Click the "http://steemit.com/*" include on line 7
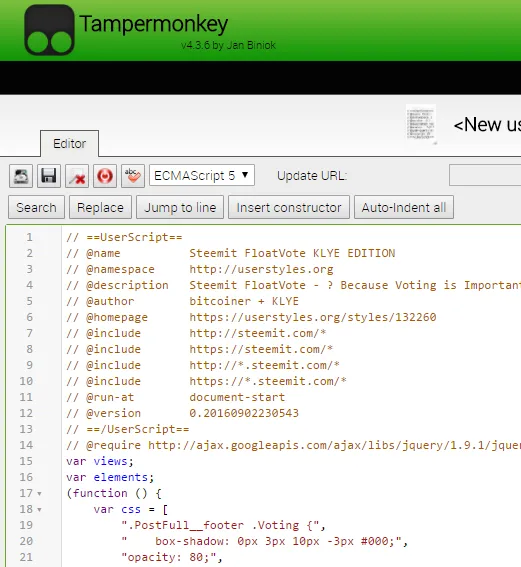521x567 pixels. pyautogui.click(x=258, y=333)
